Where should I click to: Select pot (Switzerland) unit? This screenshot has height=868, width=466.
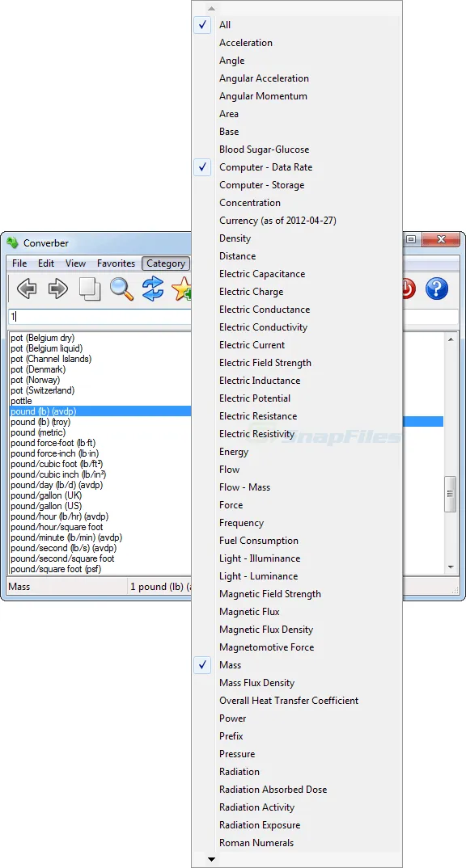click(42, 390)
